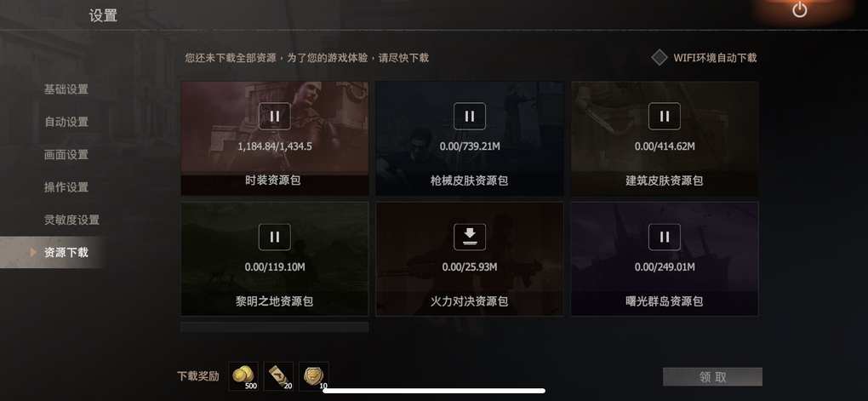Screen dimensions: 868x401
Task: Click the power icon at top right
Action: click(x=799, y=10)
